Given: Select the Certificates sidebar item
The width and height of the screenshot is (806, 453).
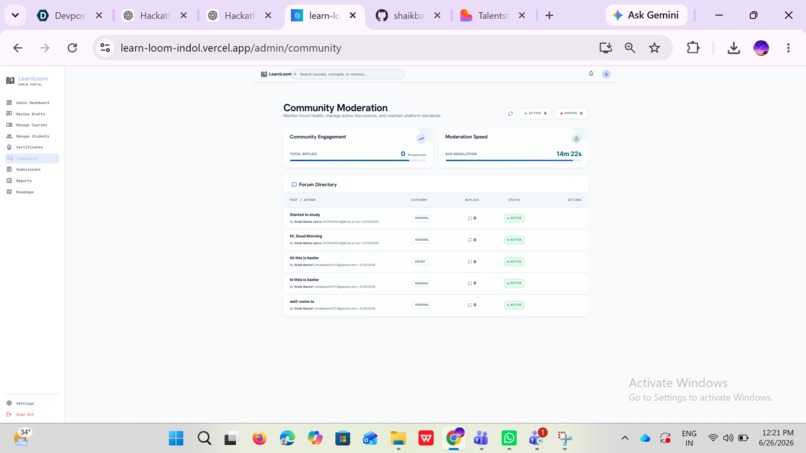Looking at the screenshot, I should point(30,147).
